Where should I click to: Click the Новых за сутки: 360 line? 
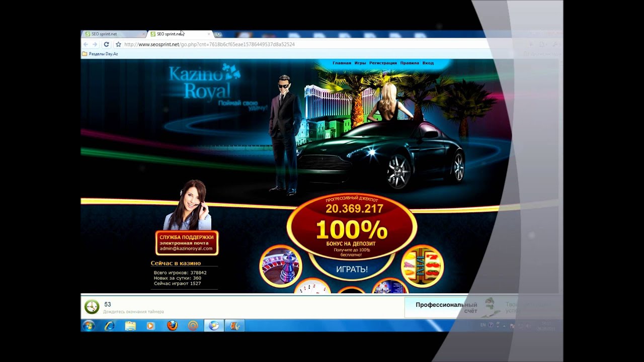coord(178,278)
